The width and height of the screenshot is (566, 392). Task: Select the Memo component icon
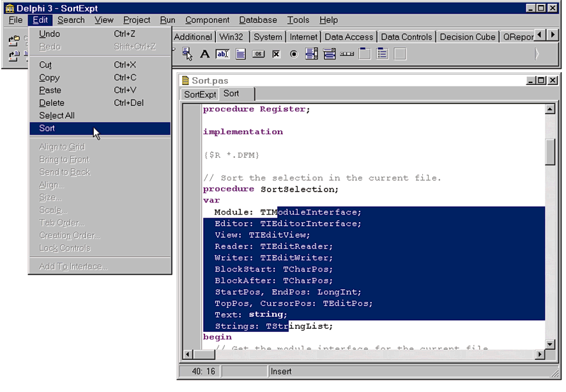241,54
